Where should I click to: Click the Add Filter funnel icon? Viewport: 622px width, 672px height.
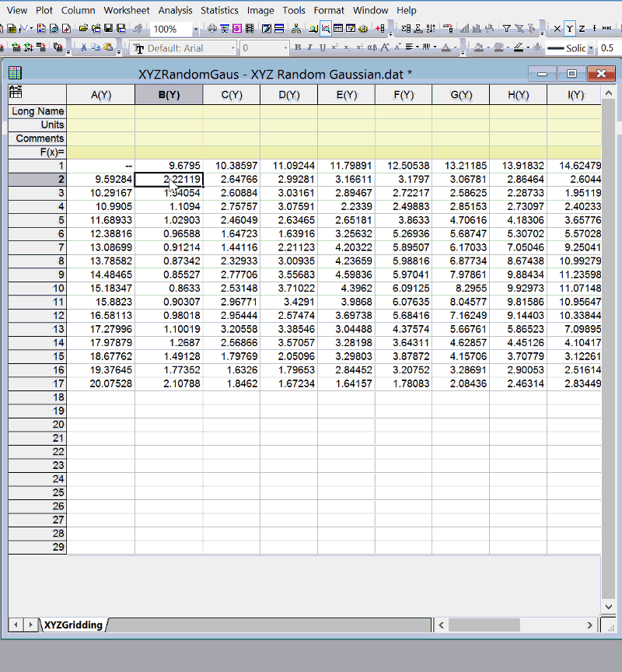coord(506,29)
